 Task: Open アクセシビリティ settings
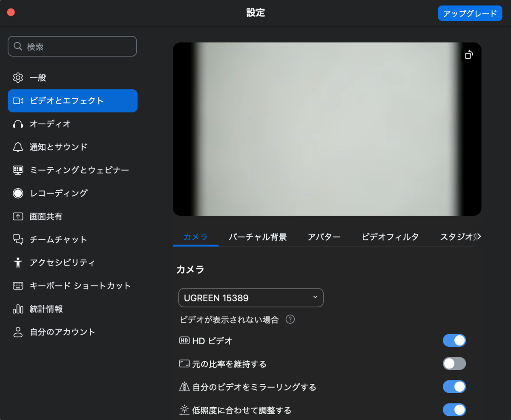click(72, 263)
